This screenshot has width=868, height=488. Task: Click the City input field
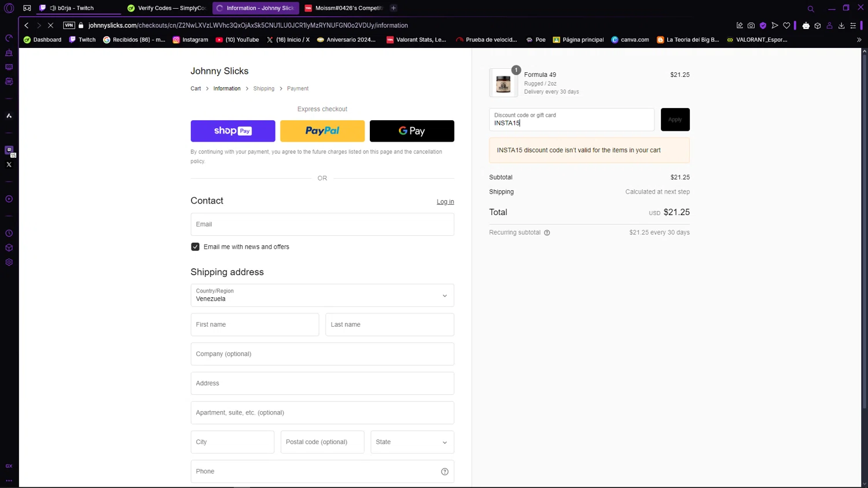(233, 442)
